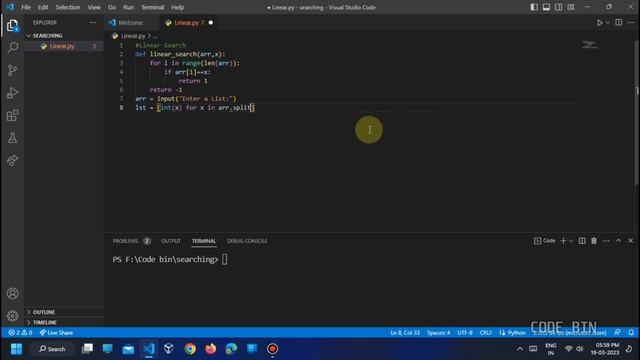Open the Run menu
This screenshot has height=360, width=640.
click(x=129, y=7)
